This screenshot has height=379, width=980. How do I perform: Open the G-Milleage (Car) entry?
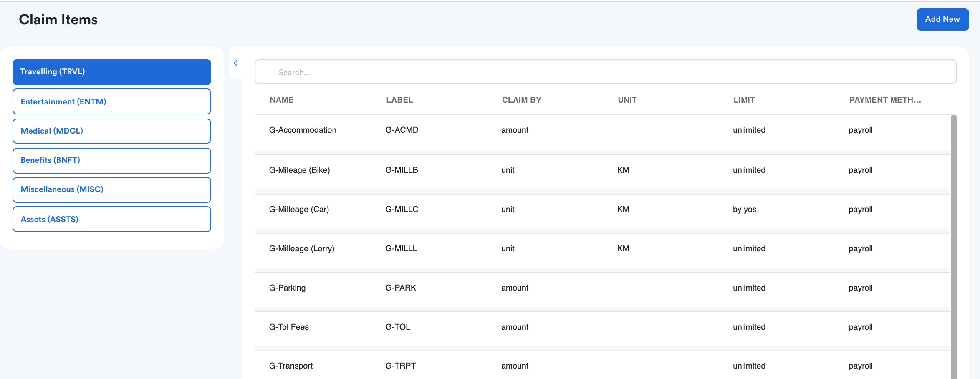click(602, 210)
